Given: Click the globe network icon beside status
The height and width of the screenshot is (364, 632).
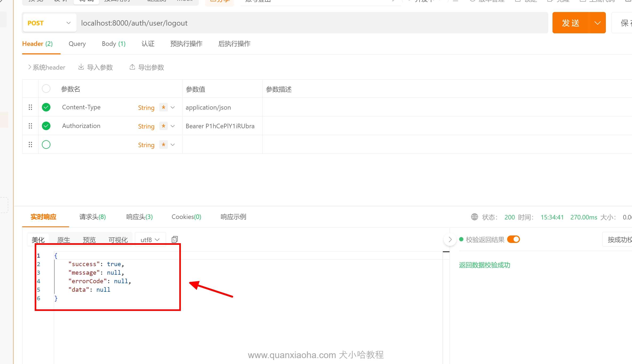Looking at the screenshot, I should click(474, 217).
